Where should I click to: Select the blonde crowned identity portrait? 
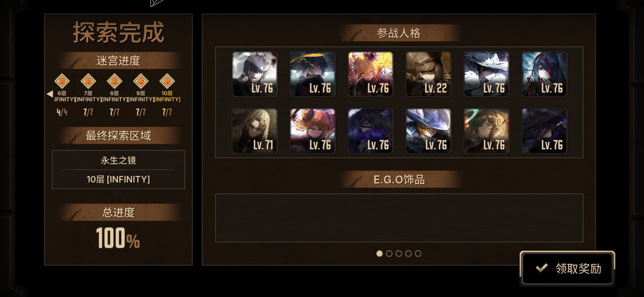tap(370, 74)
